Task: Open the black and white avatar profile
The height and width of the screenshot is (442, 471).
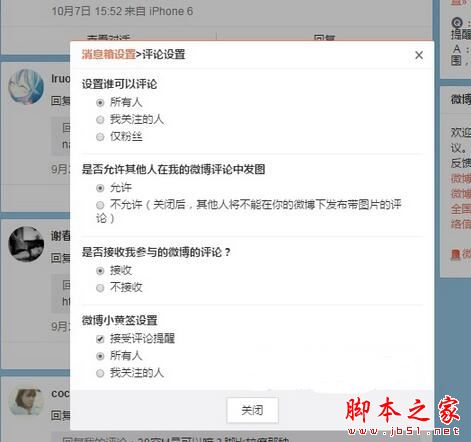Action: pos(26,244)
